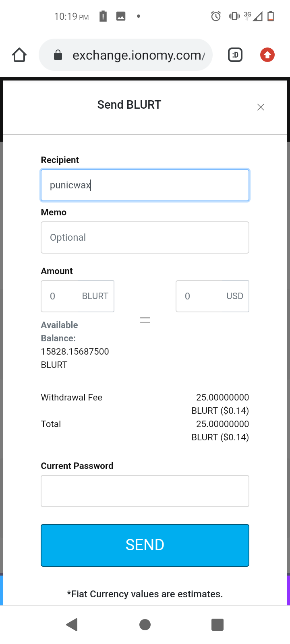Focus the Current Password field
290x644 pixels.
(x=145, y=491)
